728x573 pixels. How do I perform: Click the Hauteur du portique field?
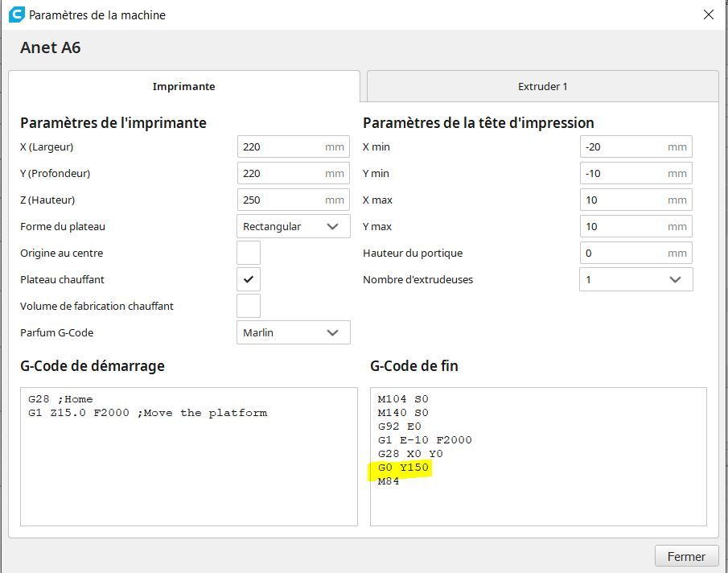point(636,253)
